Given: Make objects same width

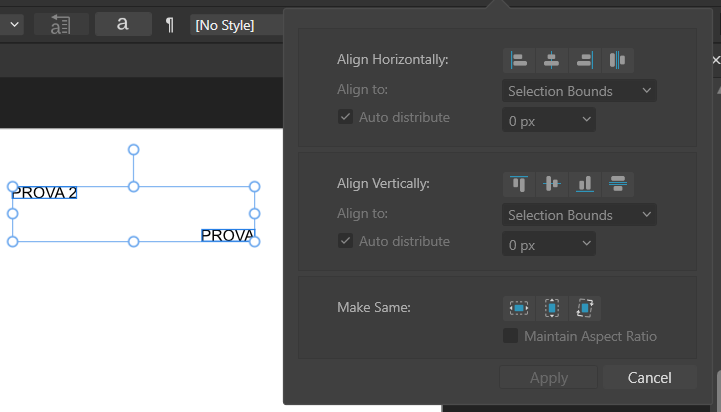Looking at the screenshot, I should (519, 308).
